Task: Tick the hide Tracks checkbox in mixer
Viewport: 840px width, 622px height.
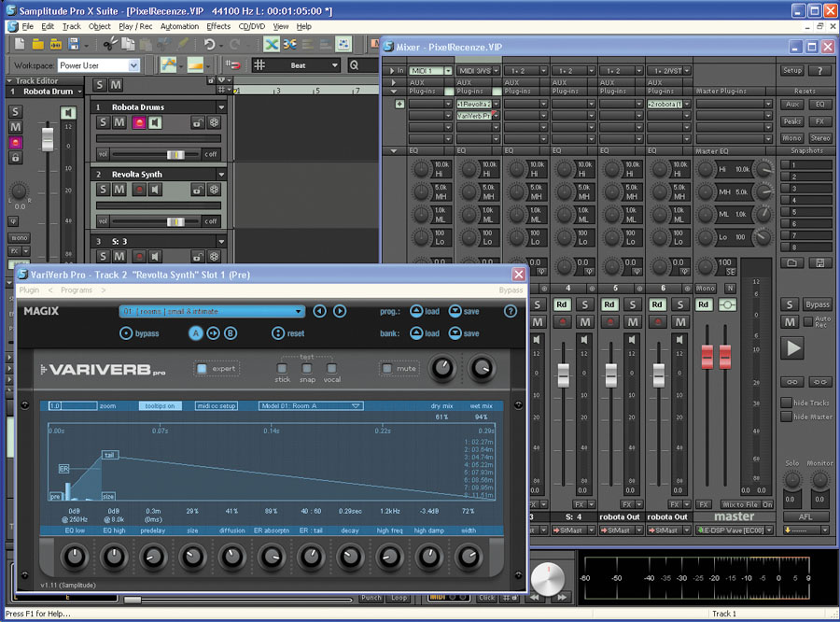Action: tap(786, 403)
